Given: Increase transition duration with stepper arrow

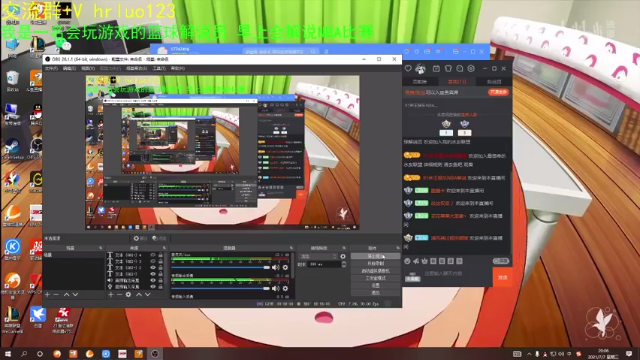Looking at the screenshot, I should [x=344, y=263].
